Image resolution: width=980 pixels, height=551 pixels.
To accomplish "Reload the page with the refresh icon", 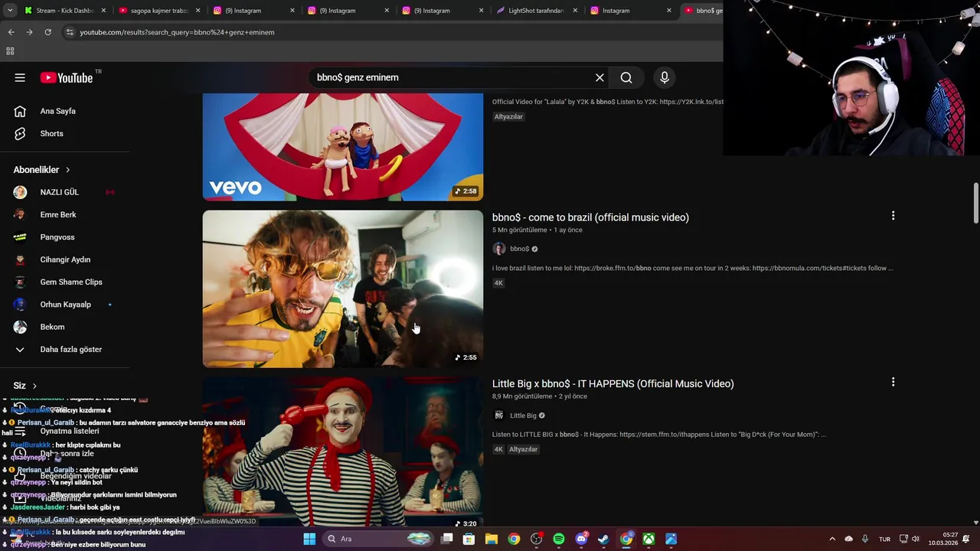I will tap(47, 32).
